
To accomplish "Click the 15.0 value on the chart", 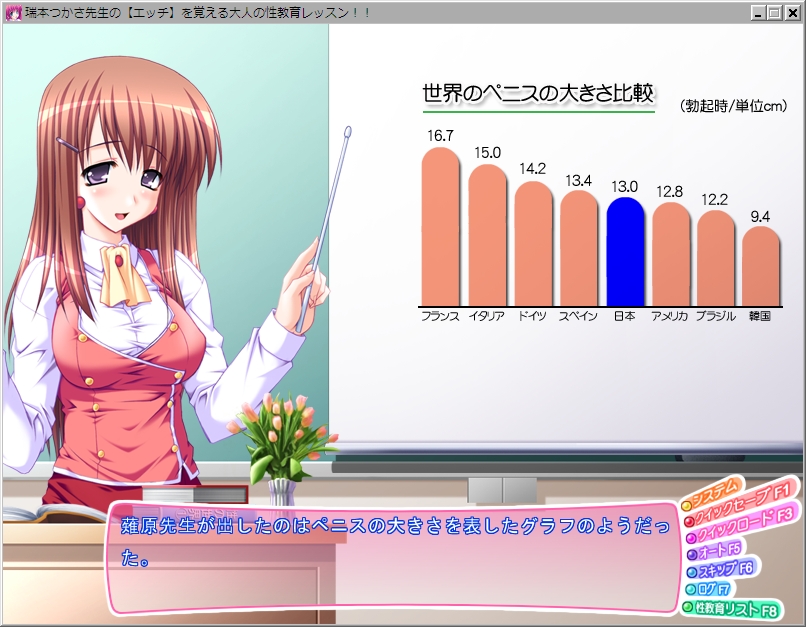I will (487, 153).
